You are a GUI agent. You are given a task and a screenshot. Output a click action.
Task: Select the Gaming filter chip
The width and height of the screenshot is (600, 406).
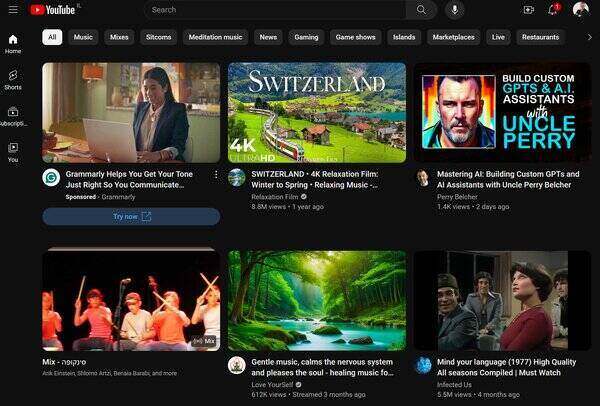(x=306, y=37)
